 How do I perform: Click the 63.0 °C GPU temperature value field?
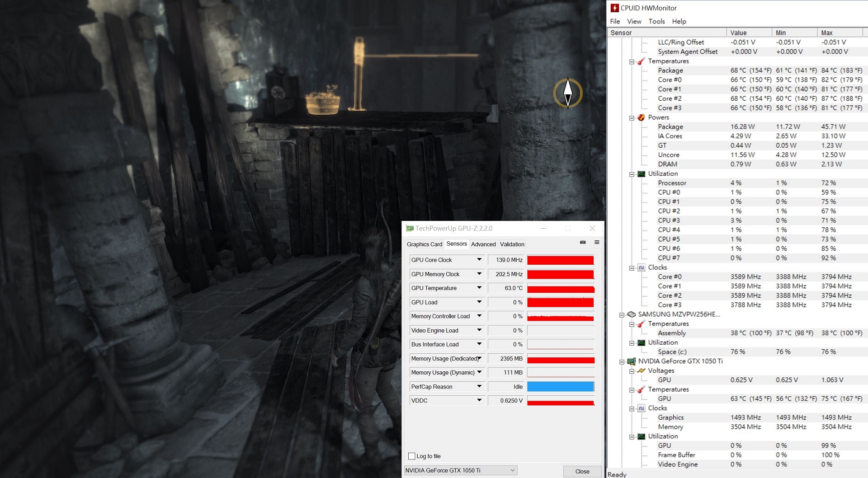[506, 288]
